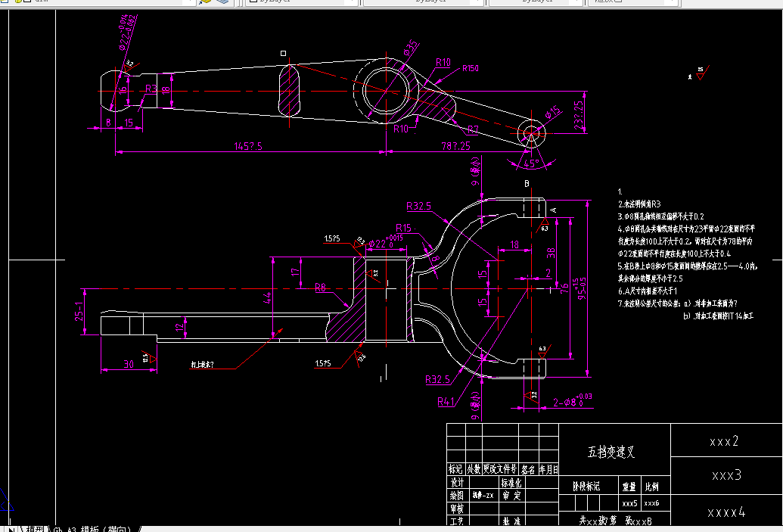Switch to the 模型 tab
783x532 pixels.
tap(34, 528)
